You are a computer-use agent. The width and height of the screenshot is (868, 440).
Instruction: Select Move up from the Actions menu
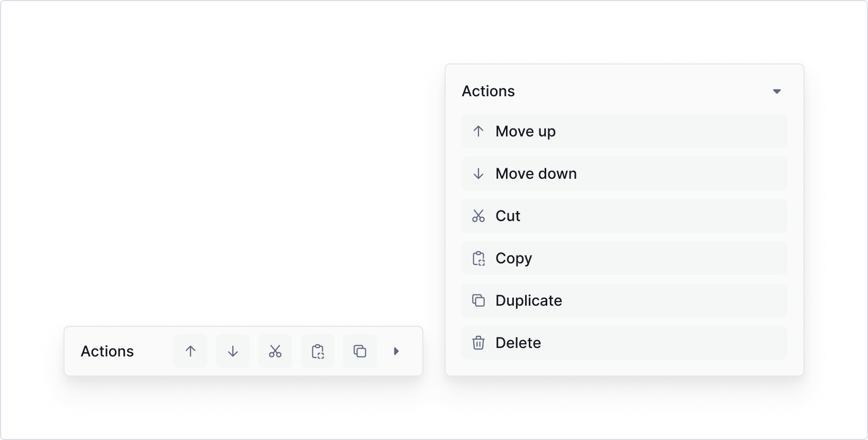click(624, 131)
